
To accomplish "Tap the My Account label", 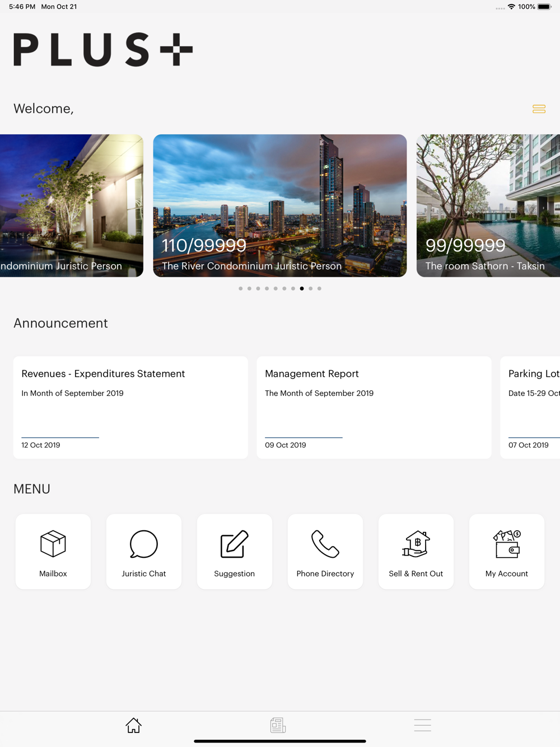I will tap(507, 574).
